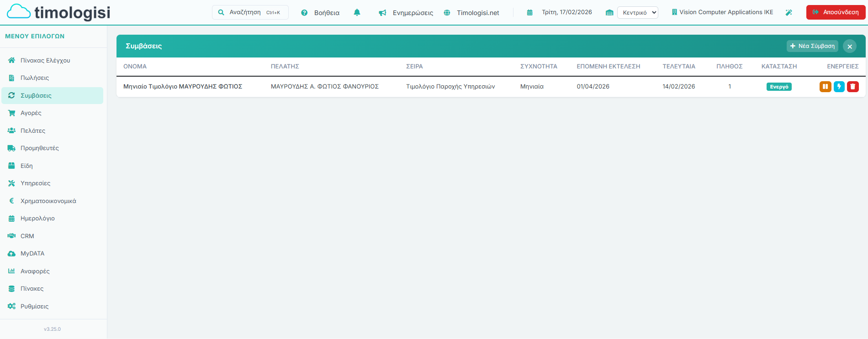Click the magic wand icon in header
The height and width of the screenshot is (339, 868).
pyautogui.click(x=789, y=13)
